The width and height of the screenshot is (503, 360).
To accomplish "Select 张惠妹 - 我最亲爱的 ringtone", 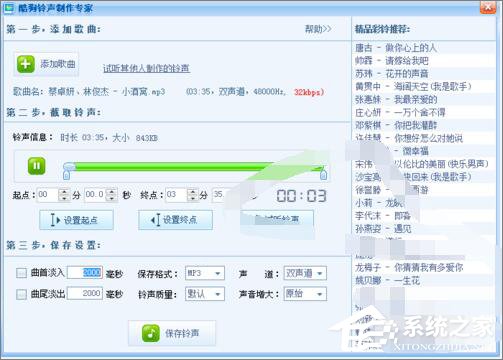I will tap(396, 100).
